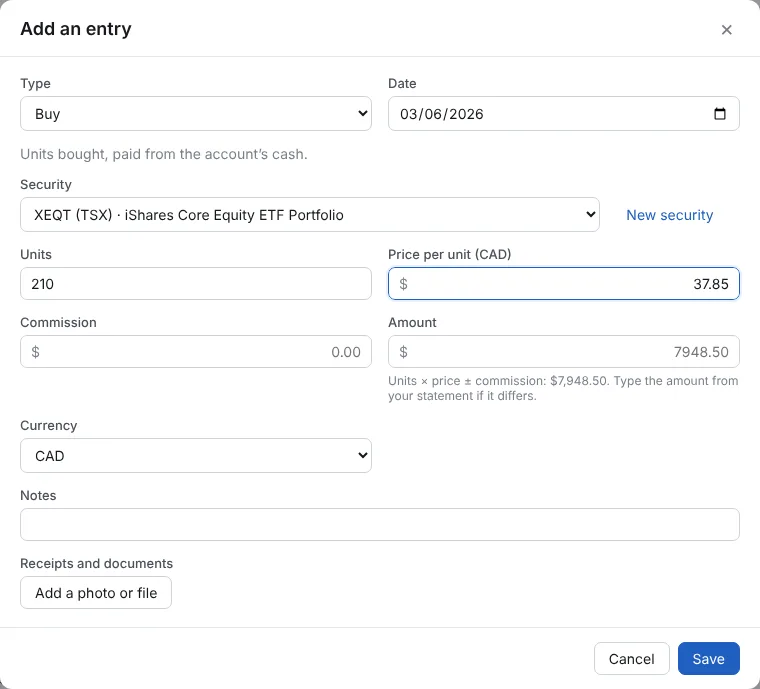Screen dimensions: 760x689
Task: Click the Receipts and documents label
Action: 96,564
